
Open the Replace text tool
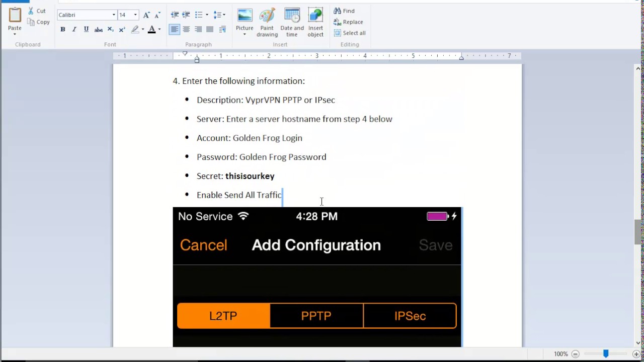coord(348,22)
